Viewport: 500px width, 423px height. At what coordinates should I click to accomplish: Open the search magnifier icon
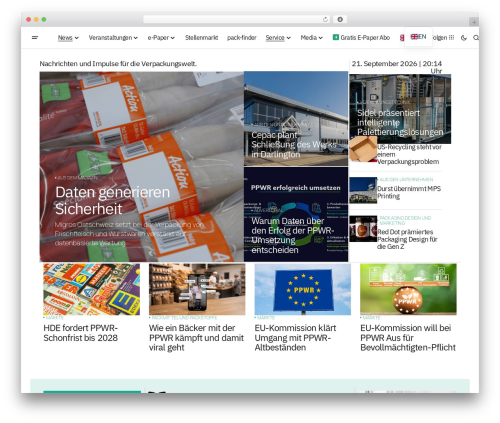pyautogui.click(x=476, y=38)
